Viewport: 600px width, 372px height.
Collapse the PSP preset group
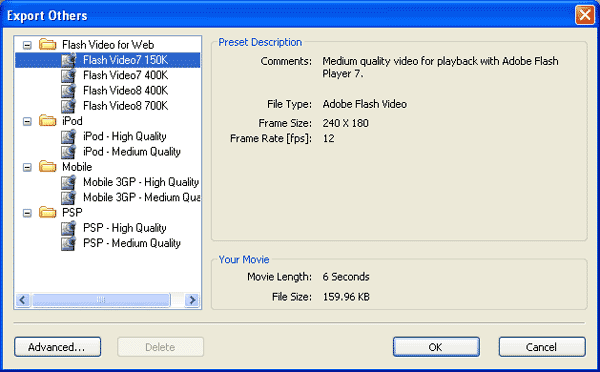[x=27, y=213]
